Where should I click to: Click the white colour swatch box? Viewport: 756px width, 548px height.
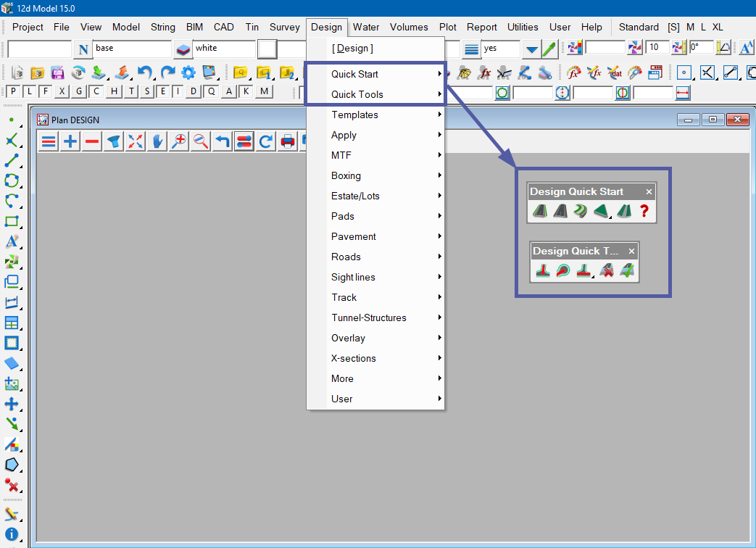click(x=267, y=49)
